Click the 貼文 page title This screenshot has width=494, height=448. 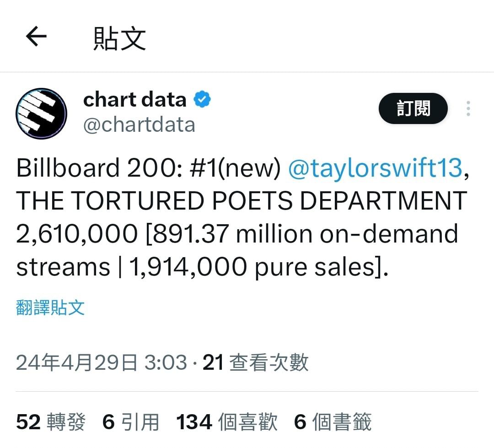coord(120,38)
